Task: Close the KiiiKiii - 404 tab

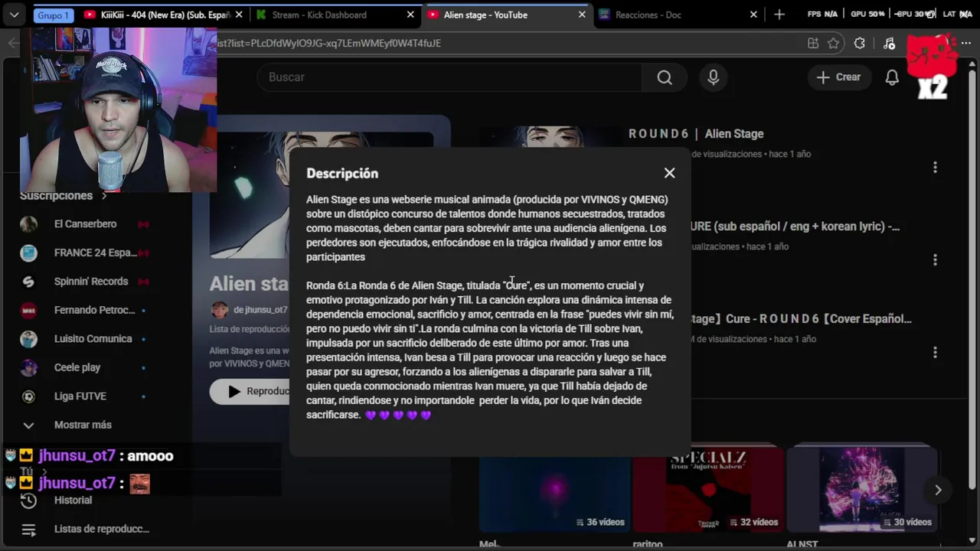Action: (240, 15)
